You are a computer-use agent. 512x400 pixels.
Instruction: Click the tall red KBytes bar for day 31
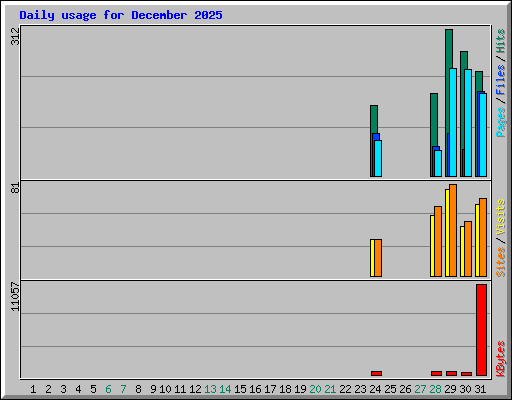[x=481, y=330]
